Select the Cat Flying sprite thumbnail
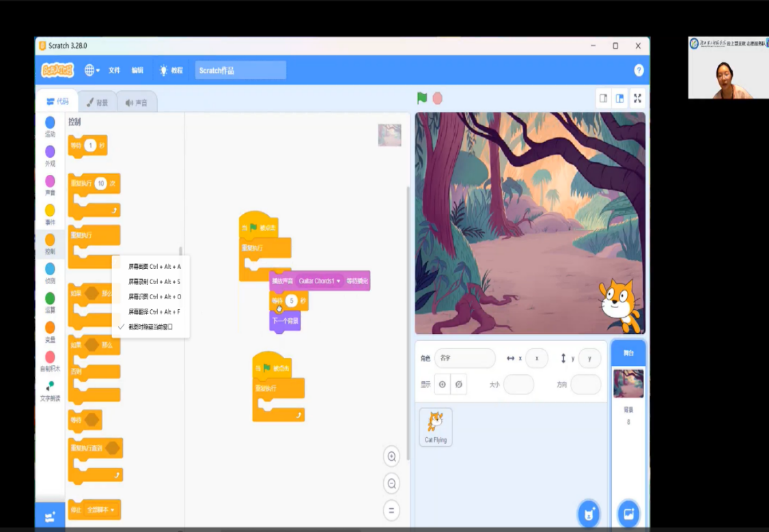 (x=435, y=427)
